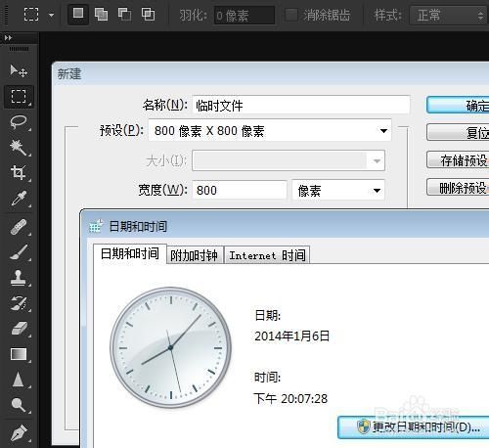Select the Crop tool
This screenshot has width=489, height=448.
click(x=19, y=172)
